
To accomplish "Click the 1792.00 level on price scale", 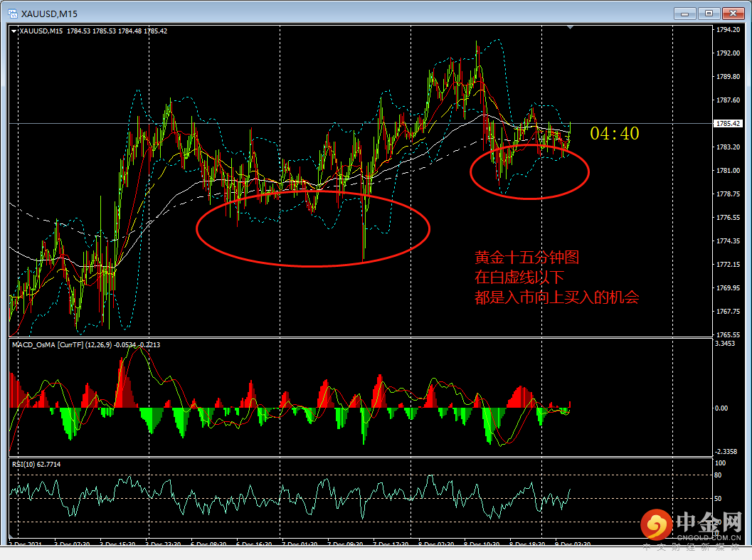I will point(728,53).
